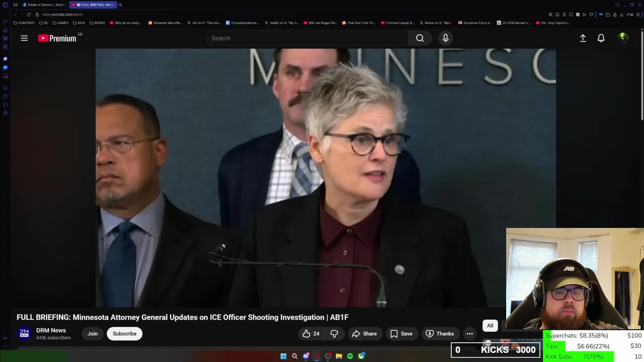
Task: Share the video
Action: pos(364,334)
